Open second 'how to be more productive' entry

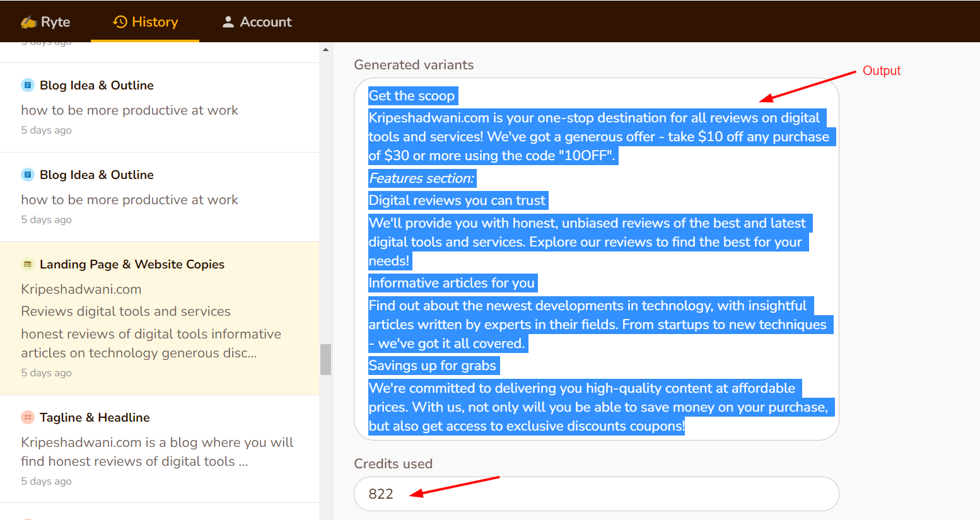[x=129, y=200]
